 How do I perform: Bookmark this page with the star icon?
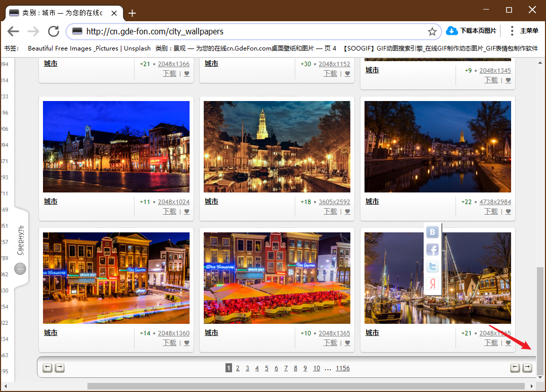(x=432, y=32)
